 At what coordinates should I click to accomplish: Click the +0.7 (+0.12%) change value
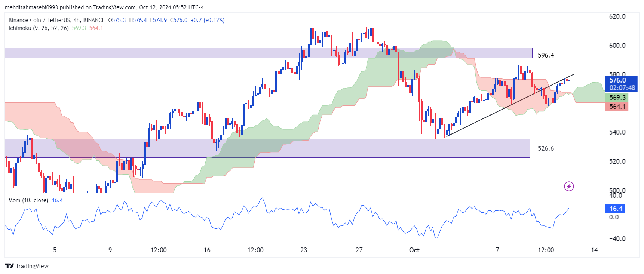coord(208,20)
